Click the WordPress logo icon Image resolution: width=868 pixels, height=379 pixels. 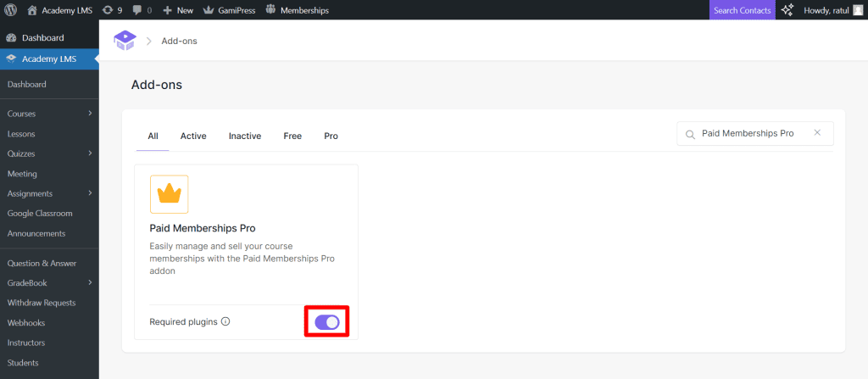click(x=11, y=10)
